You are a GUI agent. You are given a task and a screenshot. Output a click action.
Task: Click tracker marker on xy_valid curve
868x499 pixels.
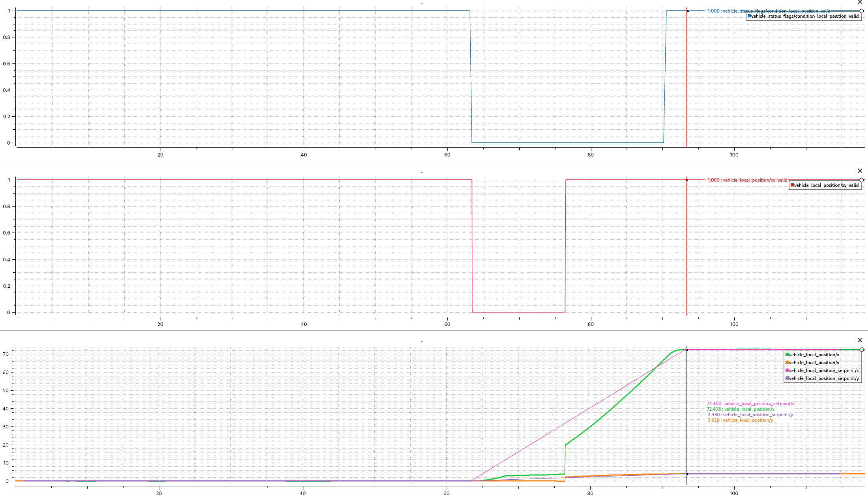(687, 180)
